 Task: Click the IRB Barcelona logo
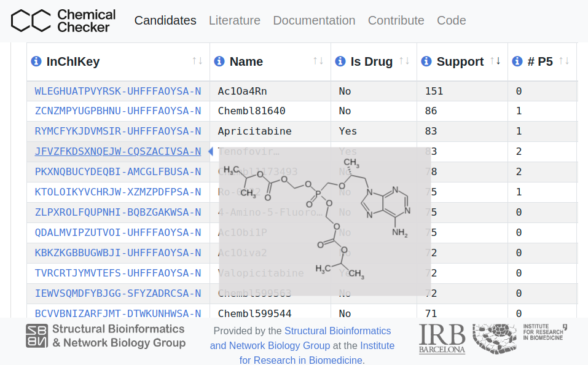point(442,339)
